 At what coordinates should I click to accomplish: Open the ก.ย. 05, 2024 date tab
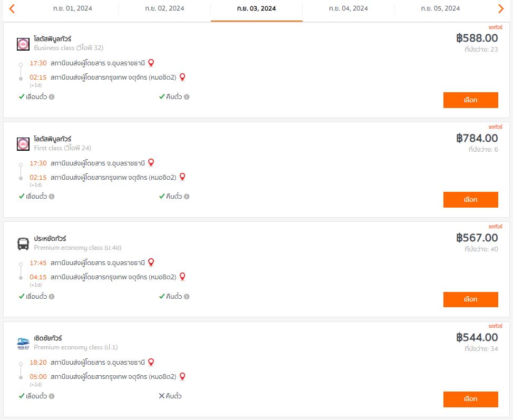coord(440,8)
